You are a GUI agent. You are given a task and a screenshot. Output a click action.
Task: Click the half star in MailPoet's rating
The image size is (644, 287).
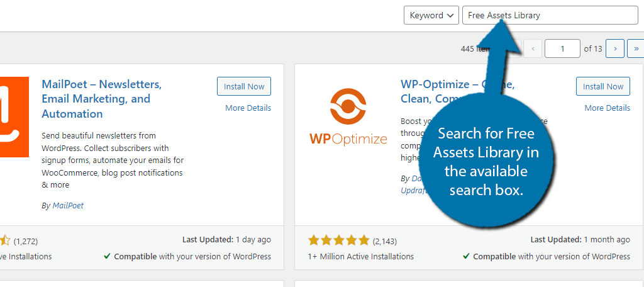[x=4, y=240]
